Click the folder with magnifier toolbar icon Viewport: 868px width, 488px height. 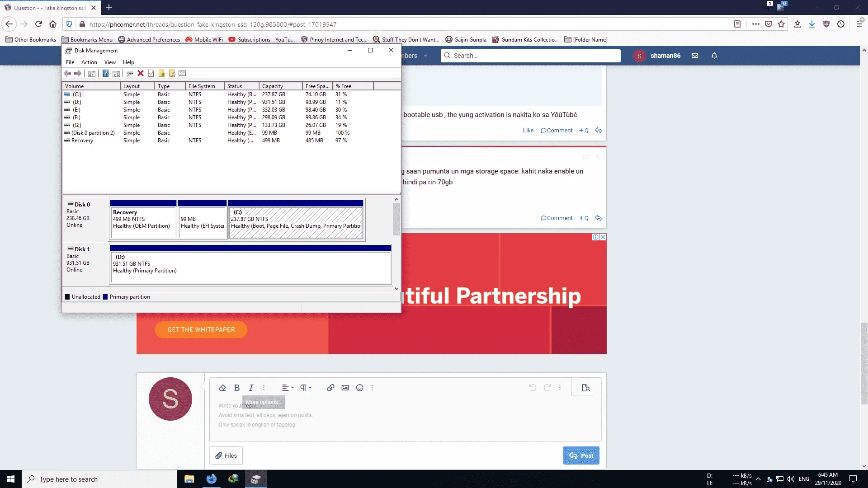tap(172, 74)
